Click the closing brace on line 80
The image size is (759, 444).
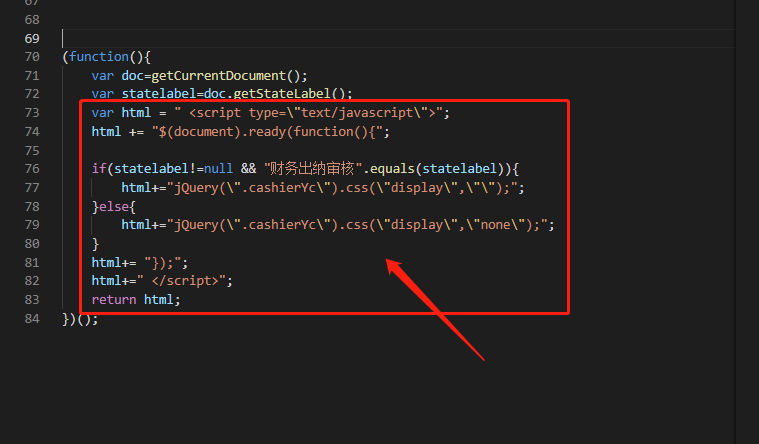pyautogui.click(x=95, y=244)
